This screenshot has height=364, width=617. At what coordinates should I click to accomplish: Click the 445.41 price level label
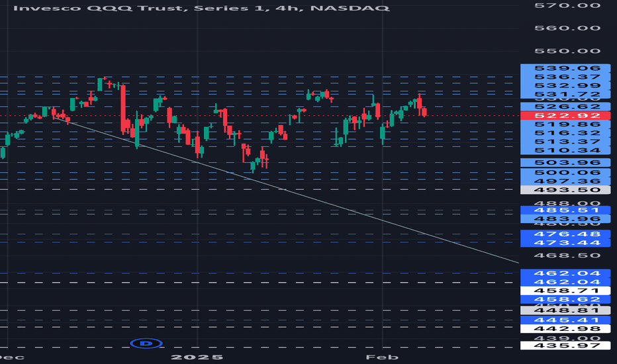click(565, 320)
